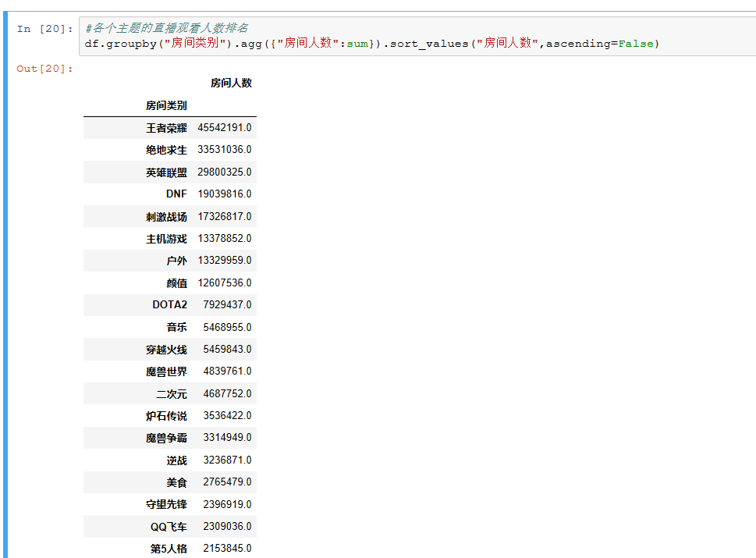Select the 炉石传说 row label
The height and width of the screenshot is (558, 756).
(166, 416)
